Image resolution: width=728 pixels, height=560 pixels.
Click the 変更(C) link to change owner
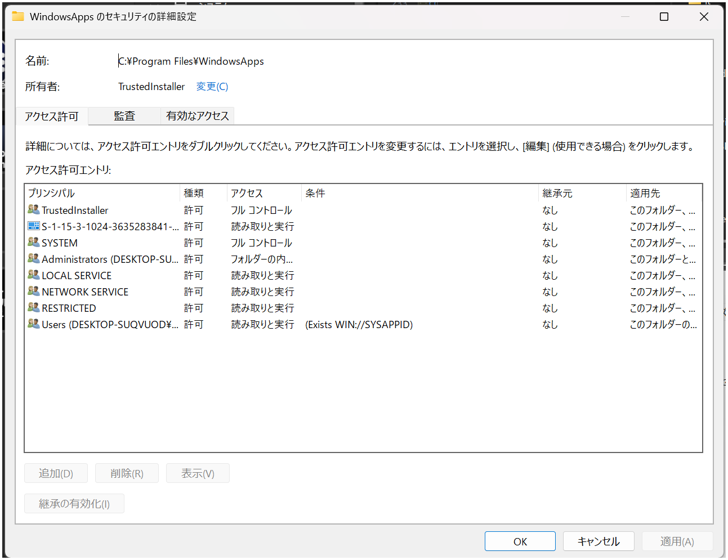click(x=212, y=86)
